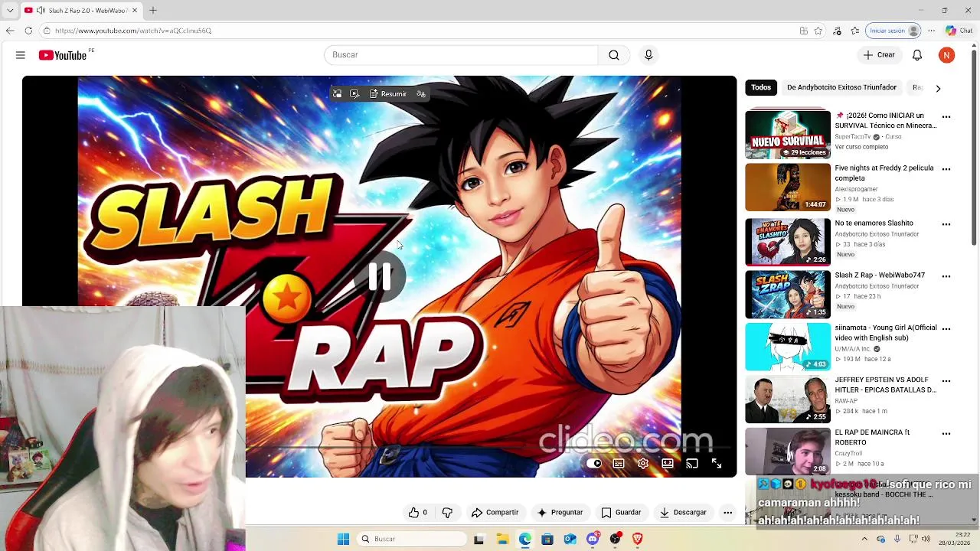Image resolution: width=980 pixels, height=551 pixels.
Task: Open options menu for Slash Z Rap - WebiWabo747
Action: pyautogui.click(x=946, y=276)
